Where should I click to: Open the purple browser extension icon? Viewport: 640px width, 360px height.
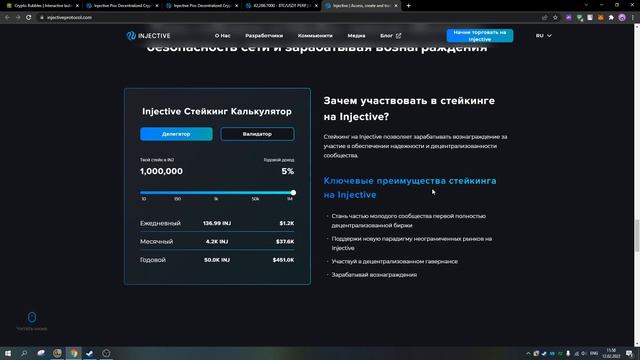(569, 18)
